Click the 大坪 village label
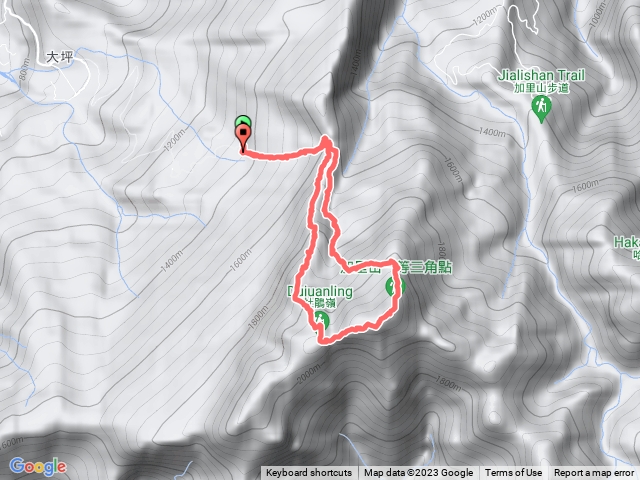 pos(60,57)
